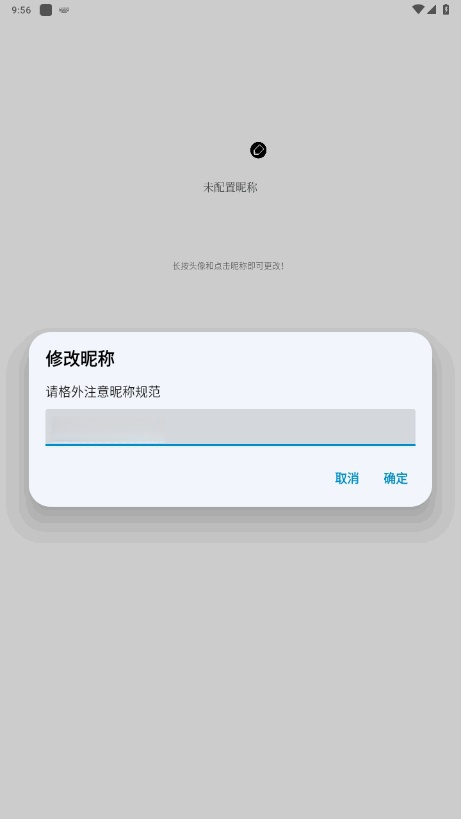Tap the blue underline of the nickname field
This screenshot has width=461, height=819.
coord(230,444)
